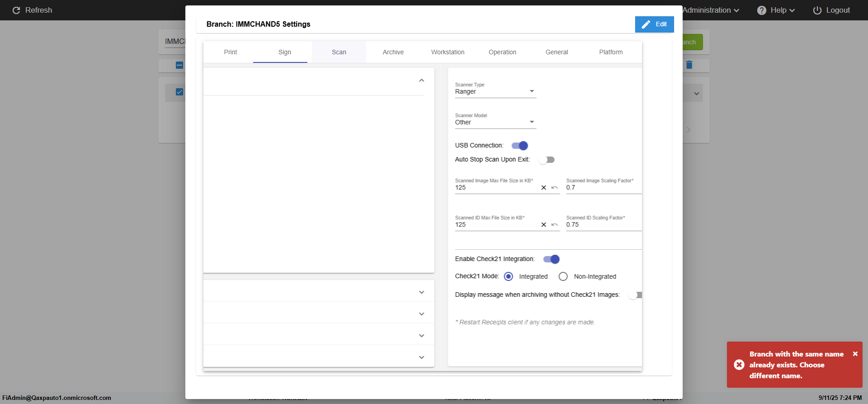
Task: Clear the Scanned ID Max File Size value
Action: 543,225
